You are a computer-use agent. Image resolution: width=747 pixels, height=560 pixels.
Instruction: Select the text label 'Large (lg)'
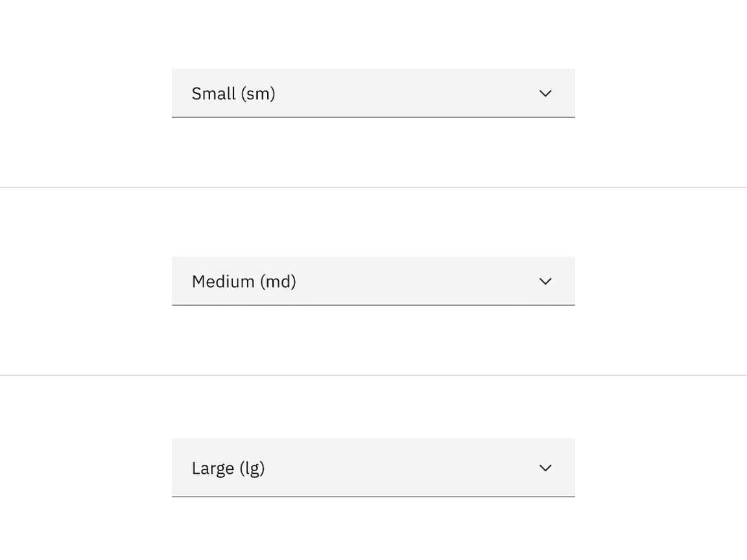pyautogui.click(x=228, y=467)
